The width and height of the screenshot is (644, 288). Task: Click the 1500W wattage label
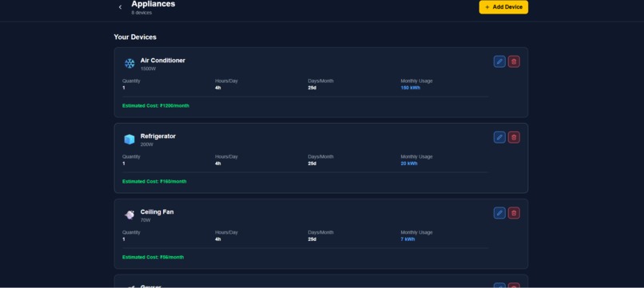(149, 69)
